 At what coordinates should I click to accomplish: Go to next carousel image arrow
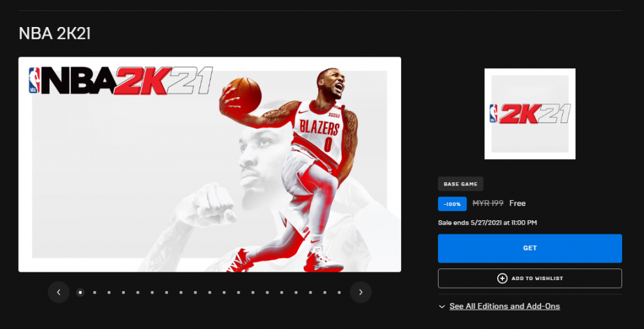tap(361, 292)
